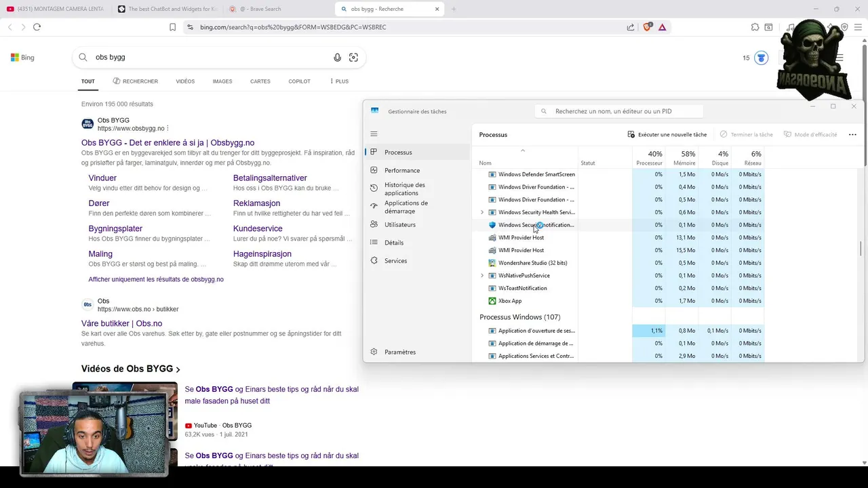Open the Obs BYGG fasaden video title
Image resolution: width=868 pixels, height=488 pixels.
pyautogui.click(x=271, y=395)
